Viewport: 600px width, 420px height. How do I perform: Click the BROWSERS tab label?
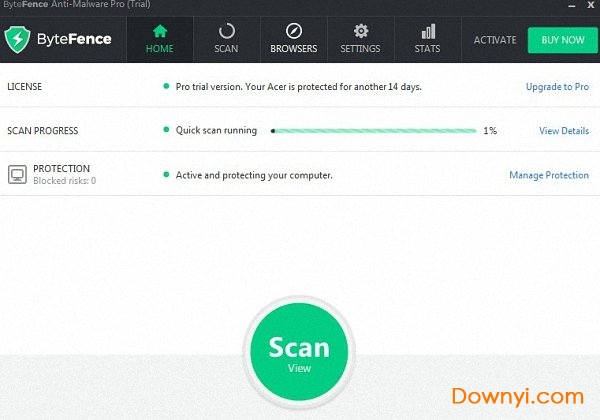coord(294,49)
